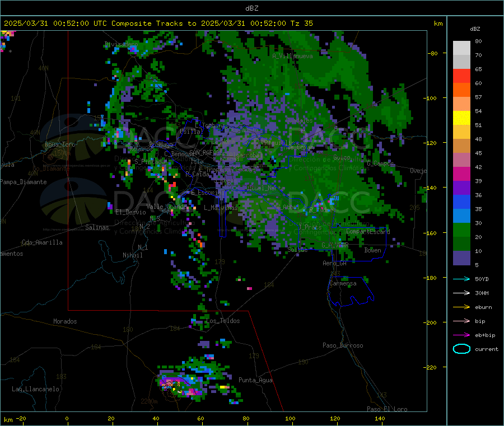This screenshot has height=426, width=504.
Task: Click the L_Malvinas map label
Action: coord(221,208)
